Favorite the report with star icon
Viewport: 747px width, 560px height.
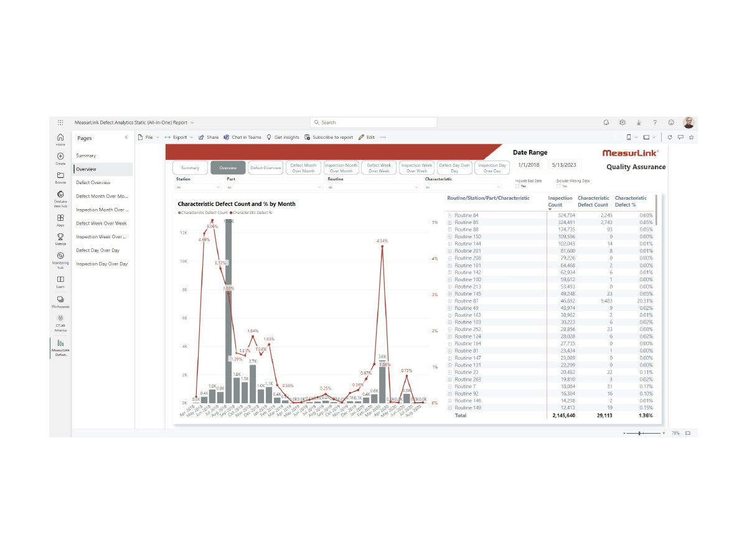[x=691, y=137]
